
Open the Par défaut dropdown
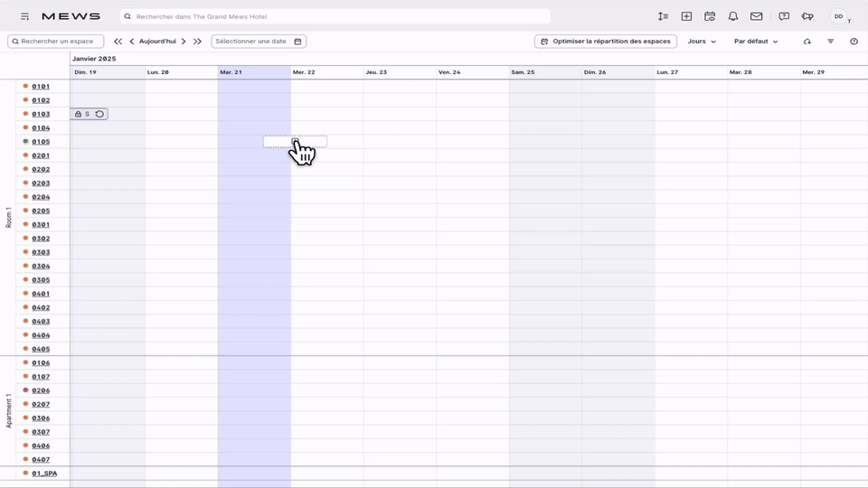coord(756,42)
